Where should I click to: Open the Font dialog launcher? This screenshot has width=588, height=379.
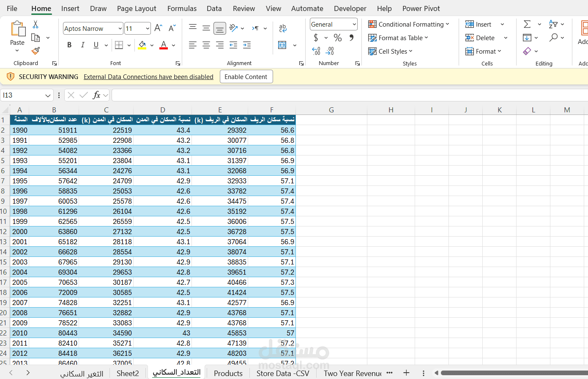[178, 63]
